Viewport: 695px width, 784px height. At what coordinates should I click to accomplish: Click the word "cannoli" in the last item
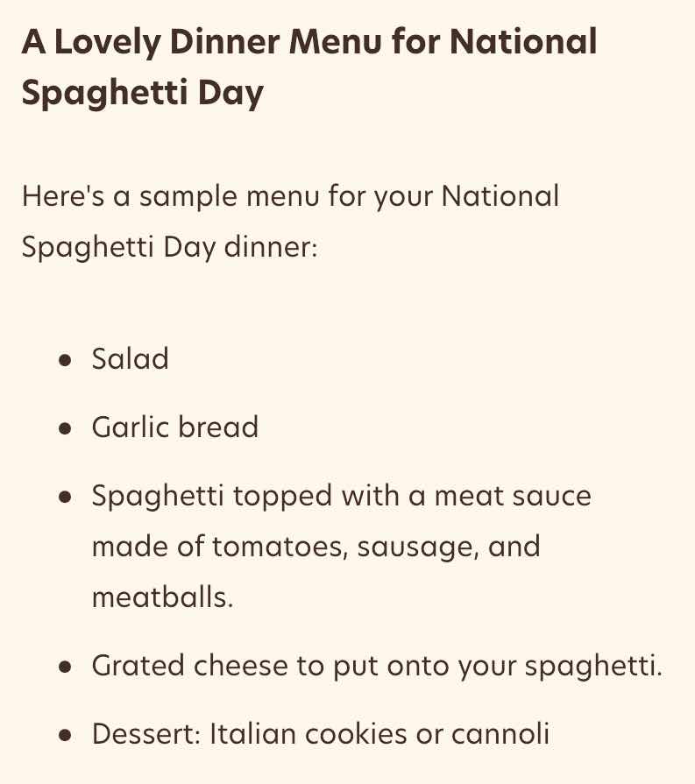tap(500, 734)
